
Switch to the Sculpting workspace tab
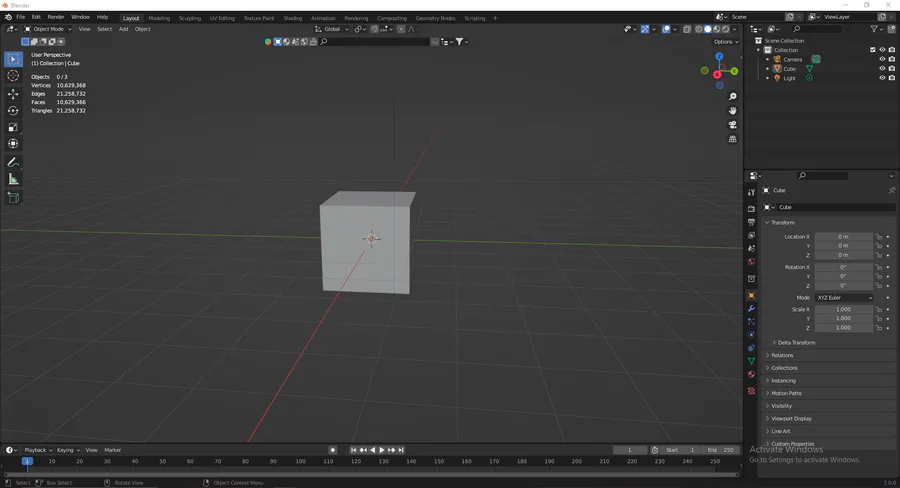click(x=189, y=18)
